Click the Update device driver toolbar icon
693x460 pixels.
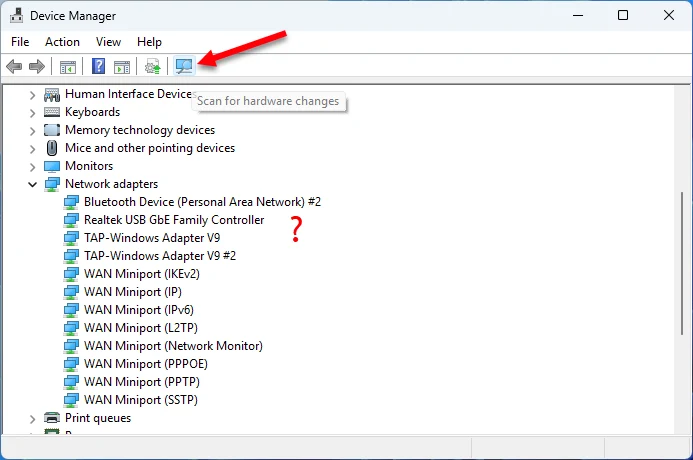(152, 67)
